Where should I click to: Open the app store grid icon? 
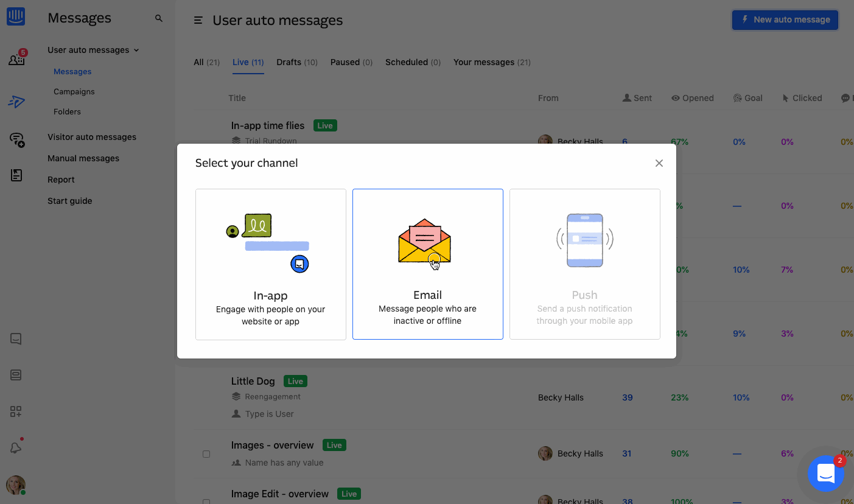click(x=16, y=412)
